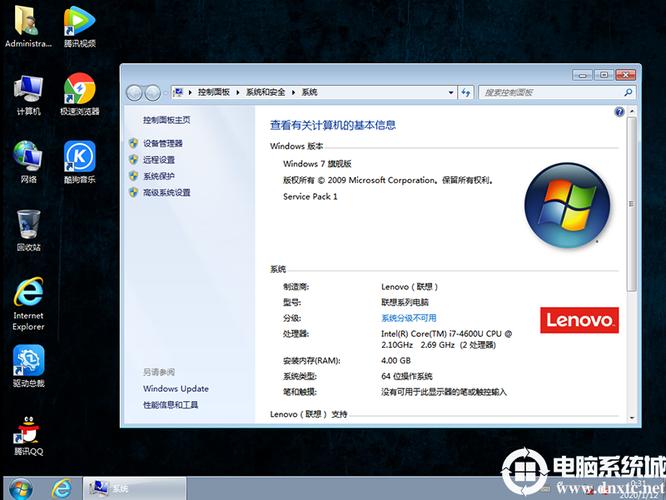Expand arrow after 系统和安全 breadcrumb
Image resolution: width=666 pixels, height=500 pixels.
click(x=293, y=92)
